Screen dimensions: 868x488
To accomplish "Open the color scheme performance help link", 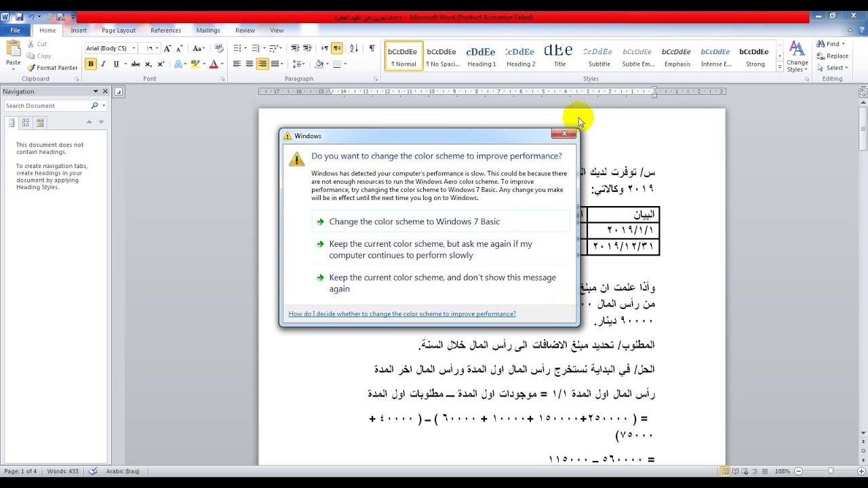I will click(x=402, y=314).
